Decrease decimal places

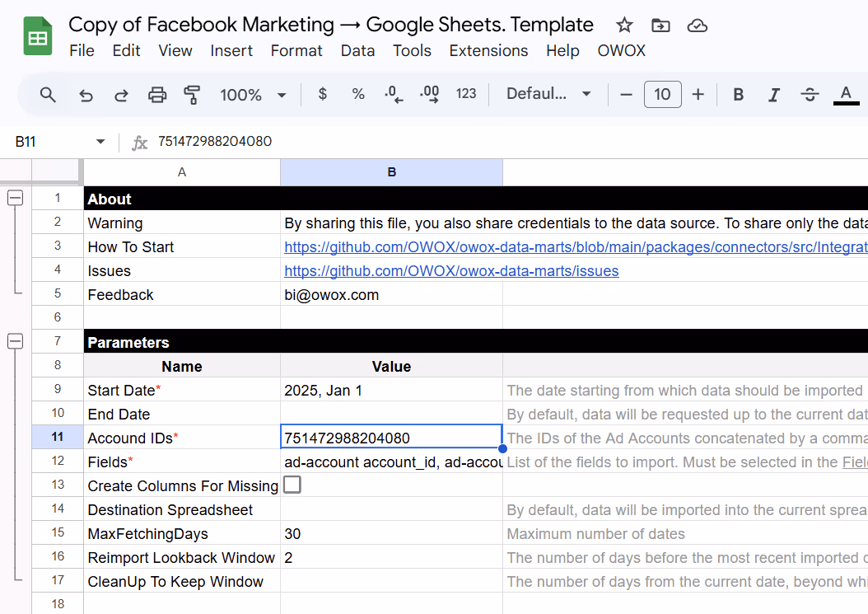[394, 95]
